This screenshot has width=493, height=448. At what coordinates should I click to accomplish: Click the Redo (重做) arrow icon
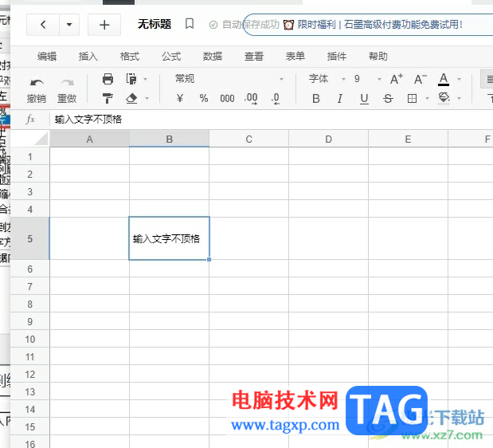pos(67,82)
